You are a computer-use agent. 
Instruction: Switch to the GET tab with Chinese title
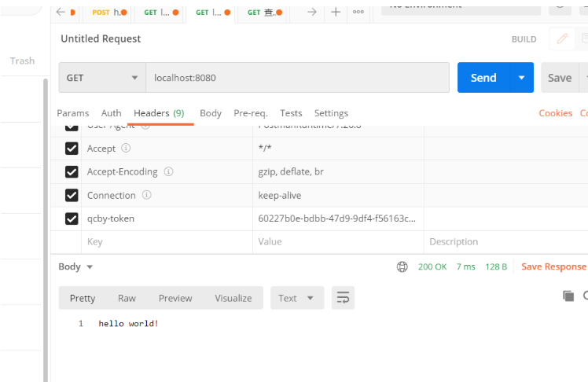click(264, 13)
